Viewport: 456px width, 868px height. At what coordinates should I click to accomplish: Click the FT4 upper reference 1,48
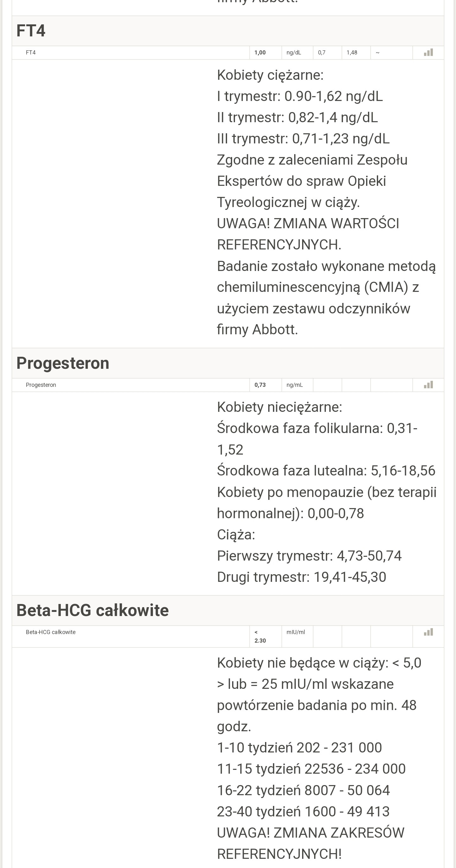[352, 53]
